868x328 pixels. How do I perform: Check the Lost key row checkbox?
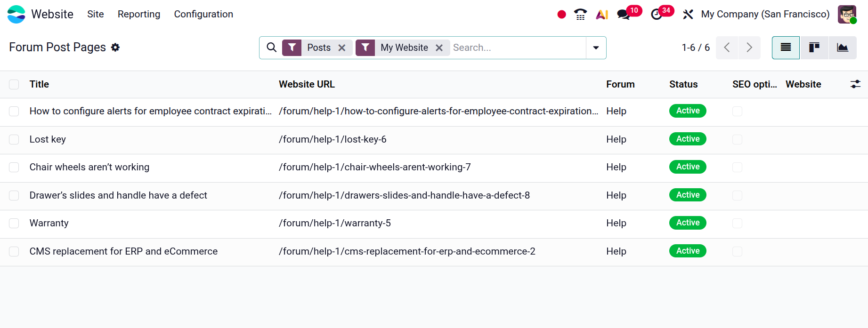point(14,140)
